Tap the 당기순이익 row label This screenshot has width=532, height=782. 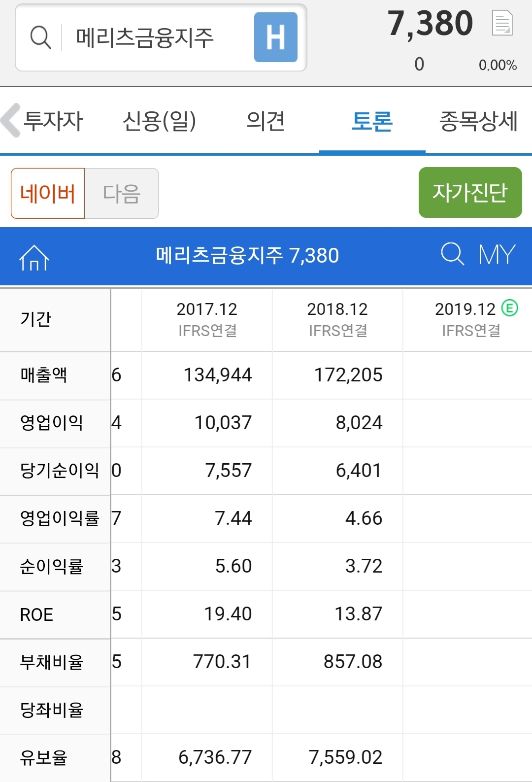pyautogui.click(x=59, y=471)
